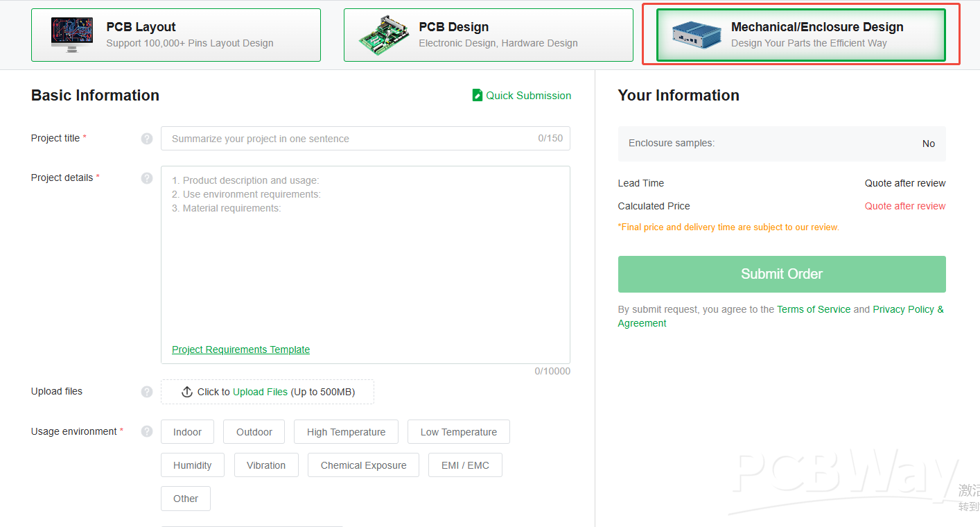Viewport: 980px width, 527px height.
Task: Toggle the High Temperature option
Action: click(x=346, y=432)
